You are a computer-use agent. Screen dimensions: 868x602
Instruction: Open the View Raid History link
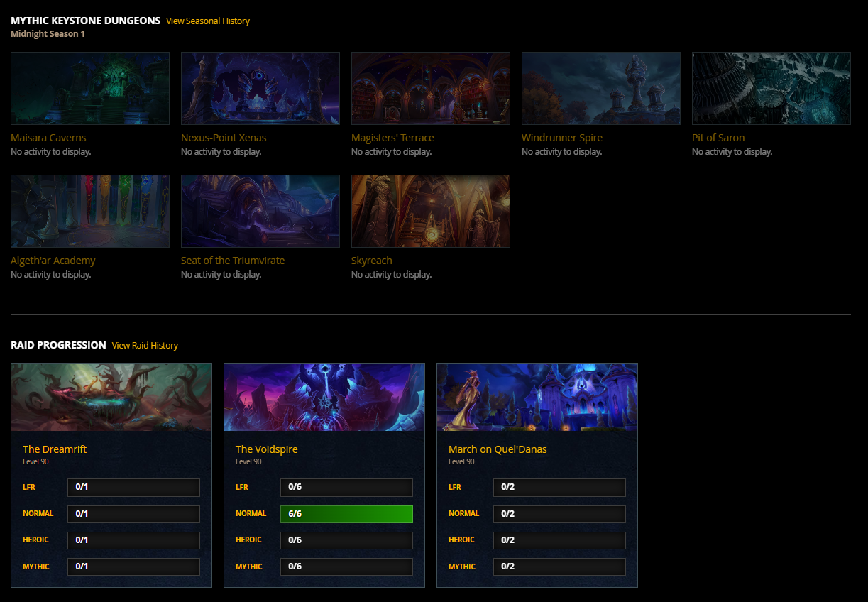coord(145,346)
